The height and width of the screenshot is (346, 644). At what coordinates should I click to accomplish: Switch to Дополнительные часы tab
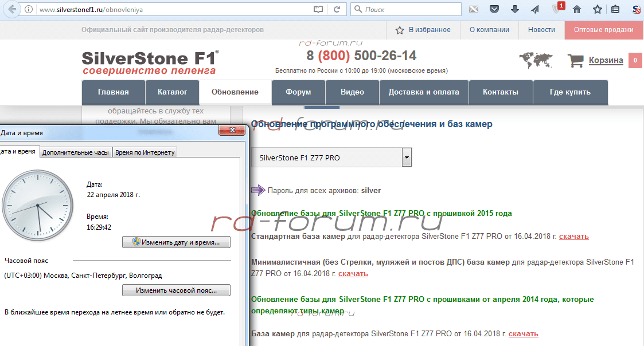(76, 152)
